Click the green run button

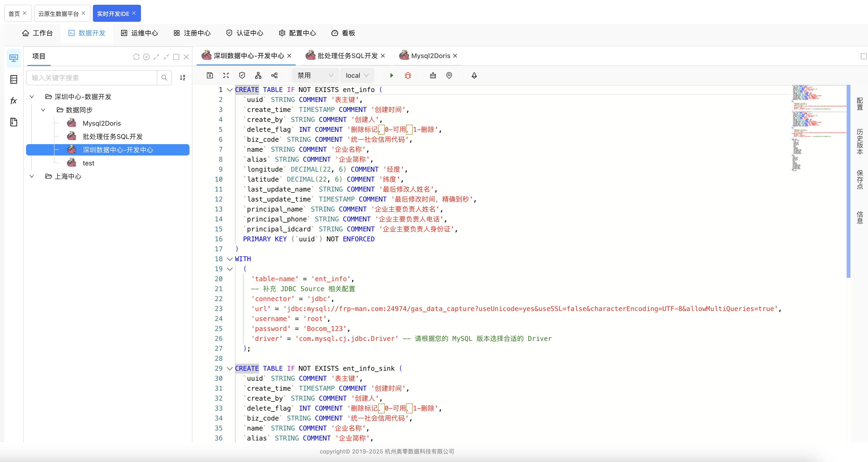click(392, 76)
